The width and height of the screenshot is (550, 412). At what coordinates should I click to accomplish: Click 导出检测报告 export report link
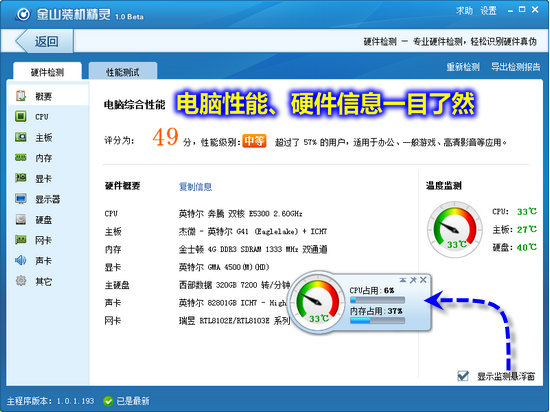(x=515, y=67)
